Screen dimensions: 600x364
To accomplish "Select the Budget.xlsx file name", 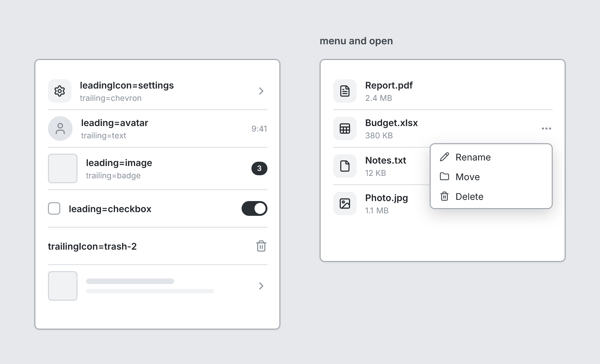I will click(391, 123).
